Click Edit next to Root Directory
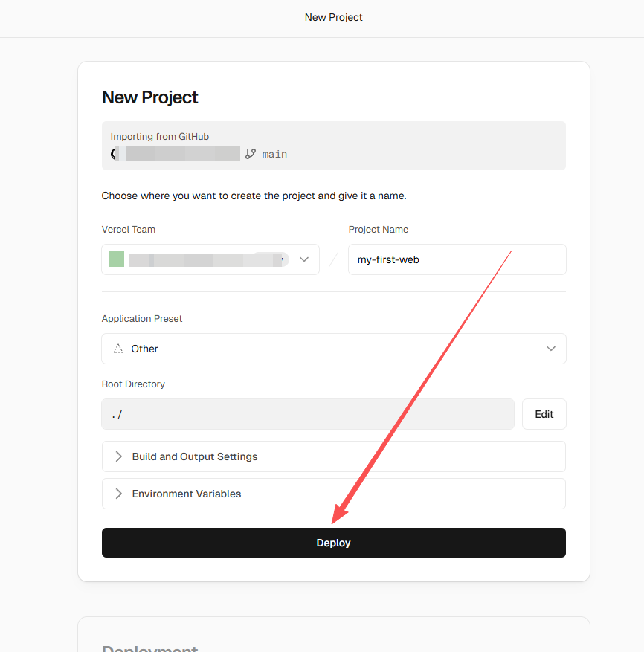Screen dimensions: 644x652 pyautogui.click(x=544, y=414)
